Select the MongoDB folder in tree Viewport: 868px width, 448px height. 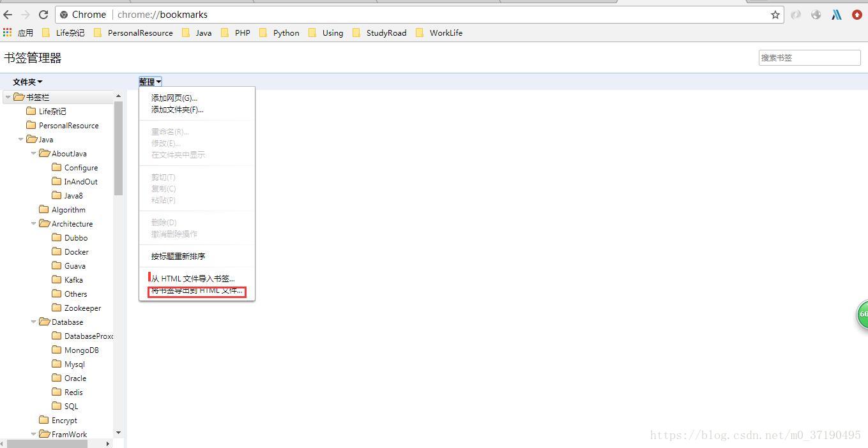[x=75, y=350]
